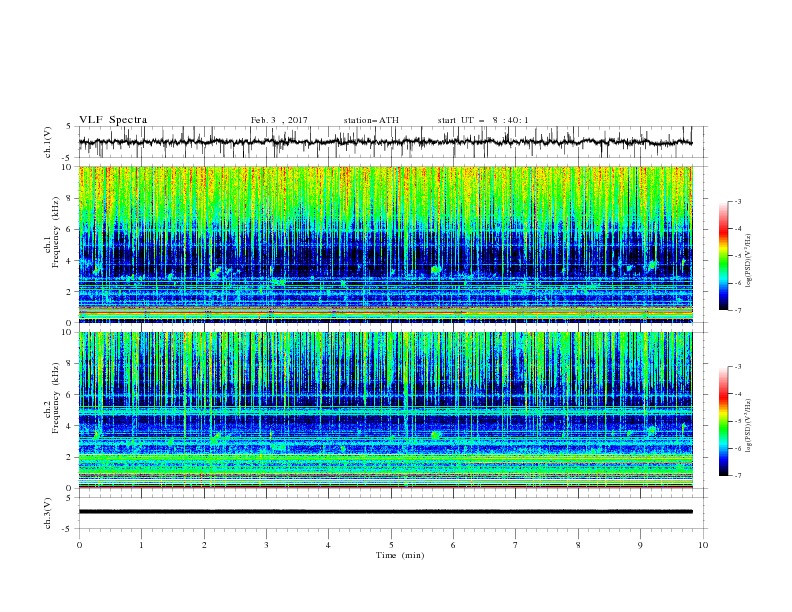The image size is (792, 612).
Task: Click the "-3" tick on ch.1 colorbar
Action: (738, 201)
